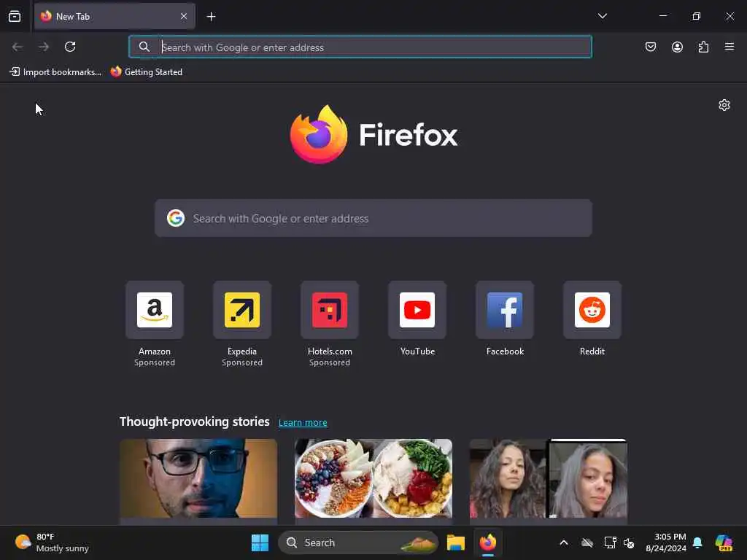Open Firefox View from the tab strip

[15, 16]
